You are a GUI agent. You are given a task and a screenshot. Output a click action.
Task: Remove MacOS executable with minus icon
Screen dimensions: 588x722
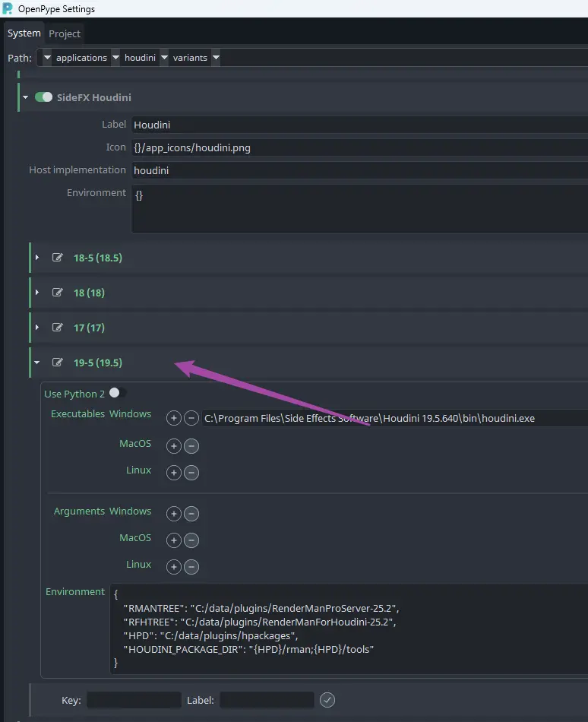(191, 445)
